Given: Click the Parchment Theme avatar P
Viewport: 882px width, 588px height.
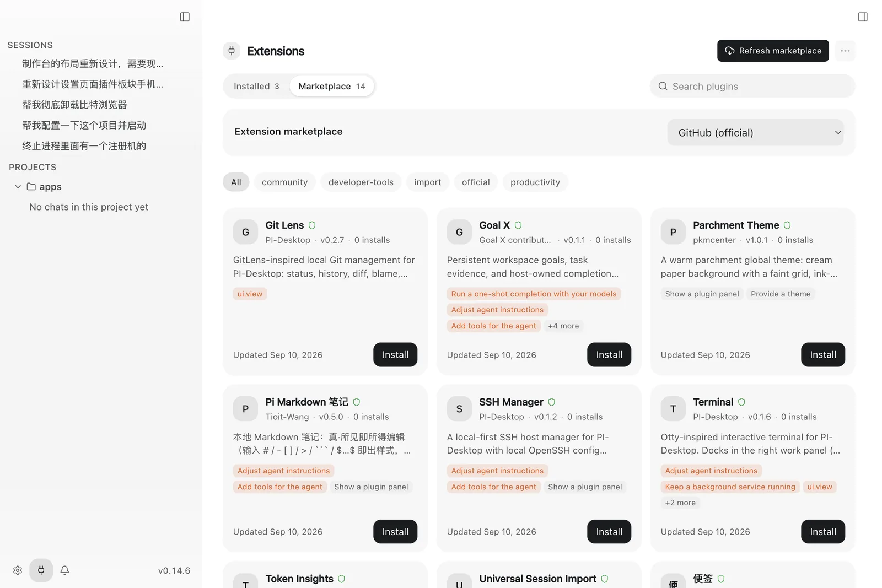Looking at the screenshot, I should click(x=673, y=232).
